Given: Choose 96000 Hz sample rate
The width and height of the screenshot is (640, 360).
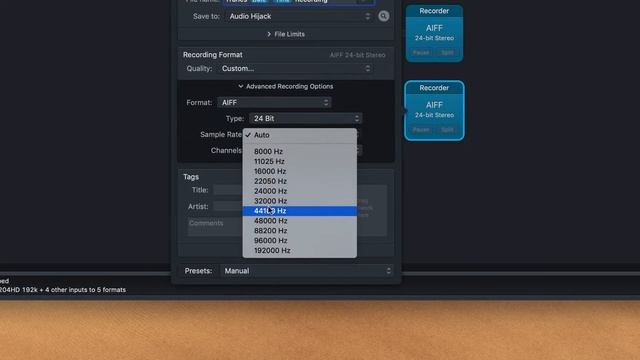Looking at the screenshot, I should 299,240.
